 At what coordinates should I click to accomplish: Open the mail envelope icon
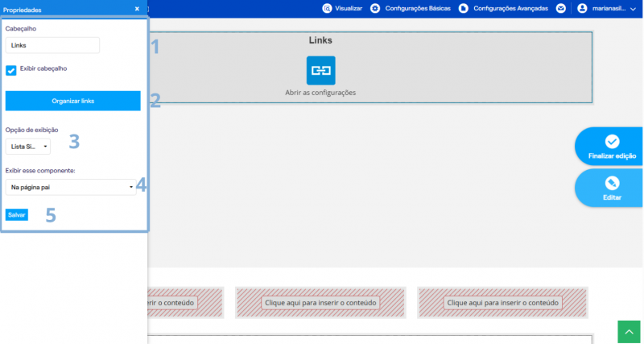pyautogui.click(x=560, y=8)
